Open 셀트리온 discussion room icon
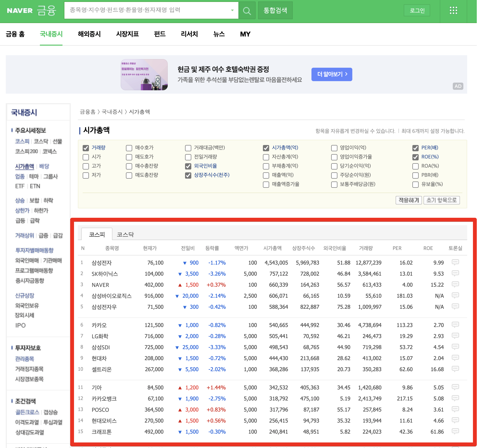Image resolution: width=478 pixels, height=448 pixels. point(455,369)
